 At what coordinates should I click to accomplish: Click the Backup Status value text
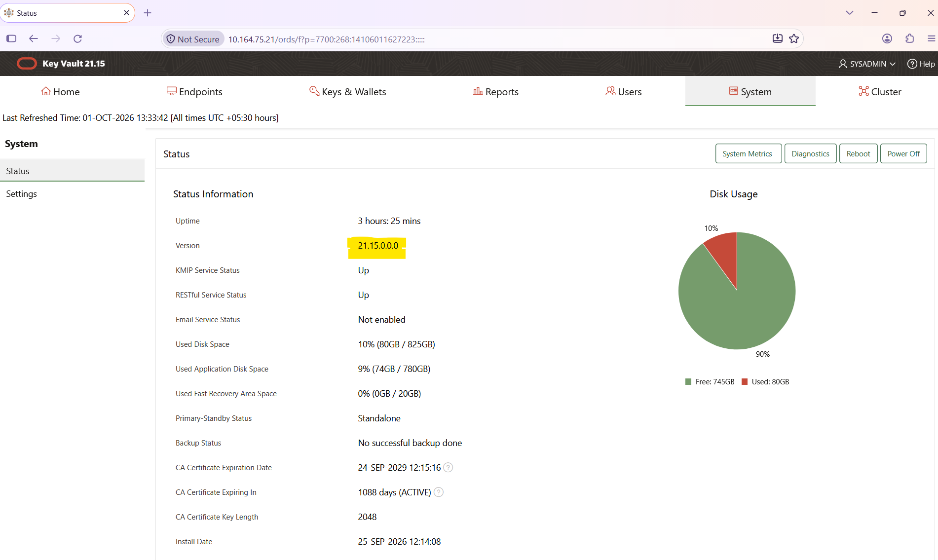click(410, 443)
